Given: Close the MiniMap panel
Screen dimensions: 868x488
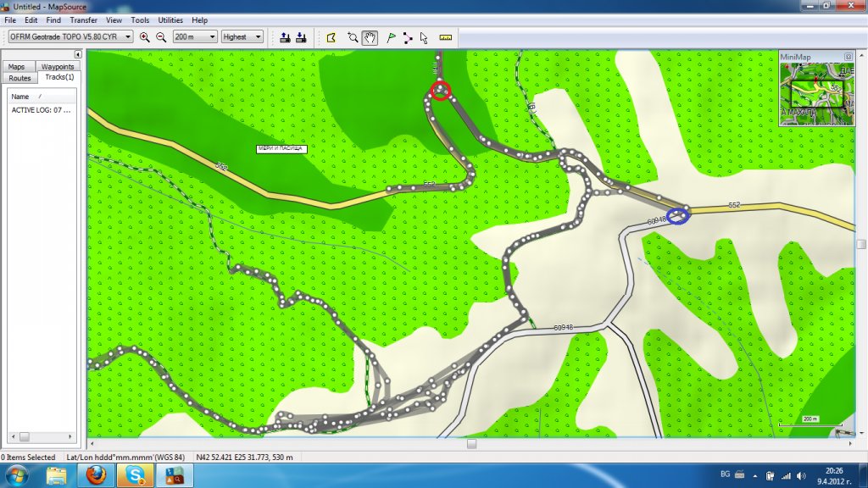Looking at the screenshot, I should (848, 57).
